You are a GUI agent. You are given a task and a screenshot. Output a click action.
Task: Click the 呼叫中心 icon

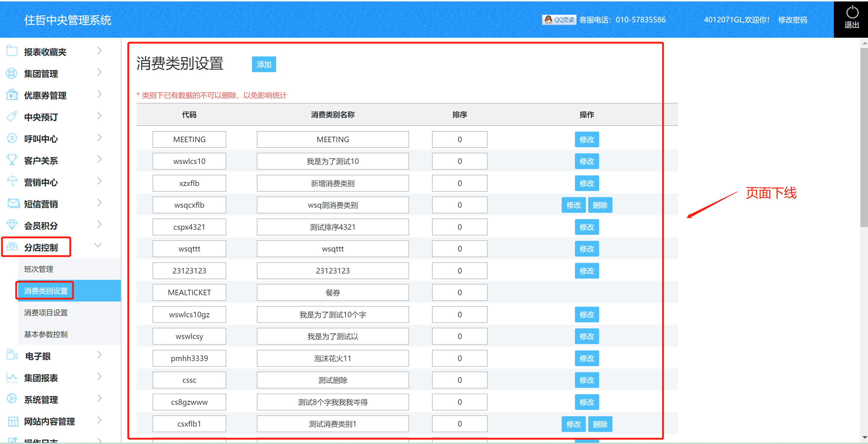pos(12,138)
